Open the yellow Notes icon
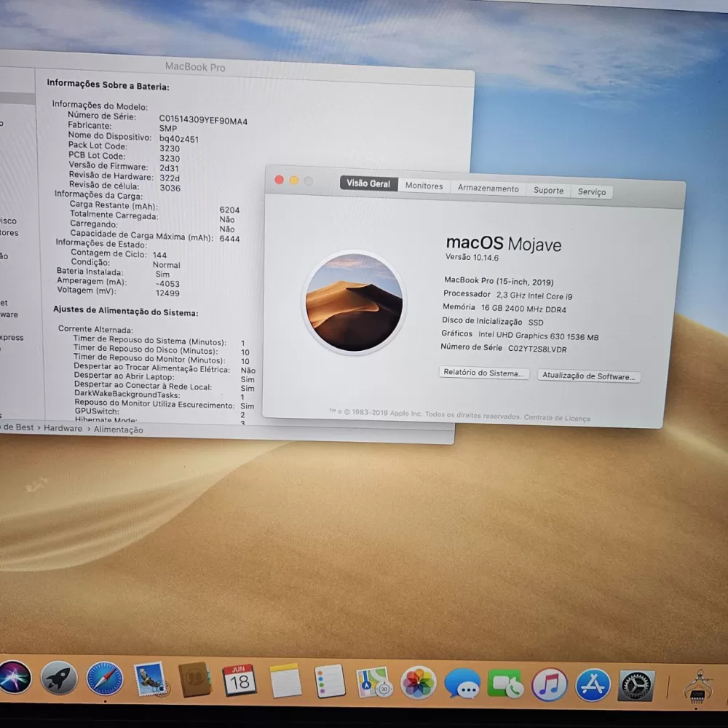 285,681
